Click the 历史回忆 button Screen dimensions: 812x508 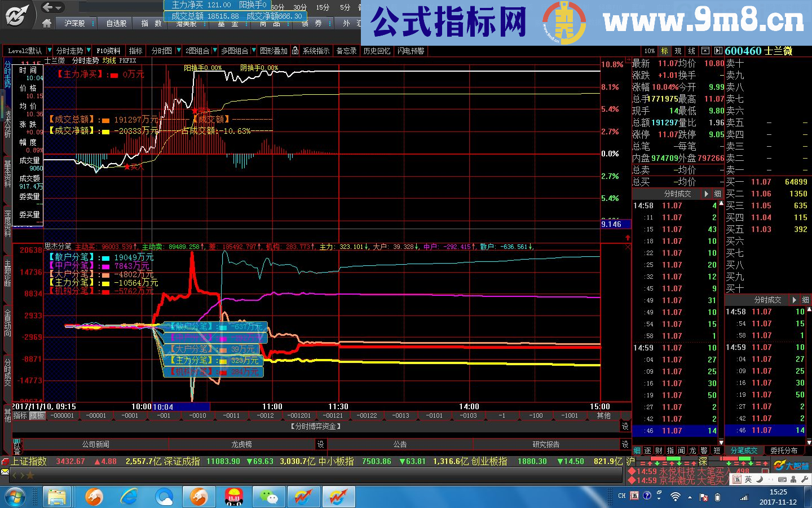[377, 51]
